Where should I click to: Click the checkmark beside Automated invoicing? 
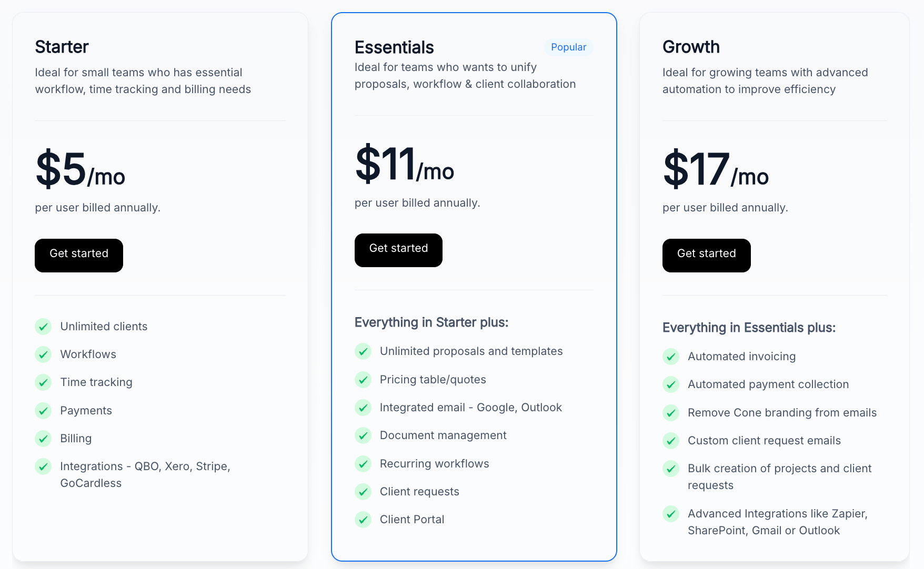click(x=671, y=357)
